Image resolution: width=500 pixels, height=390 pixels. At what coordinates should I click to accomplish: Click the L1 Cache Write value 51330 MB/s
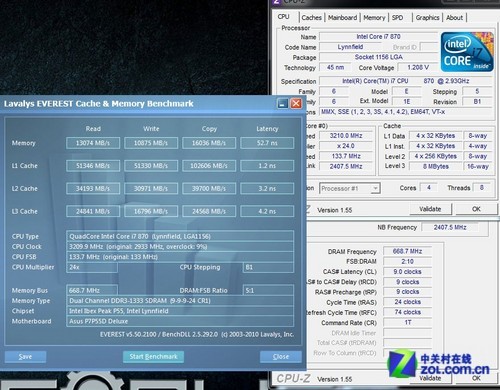[x=151, y=166]
